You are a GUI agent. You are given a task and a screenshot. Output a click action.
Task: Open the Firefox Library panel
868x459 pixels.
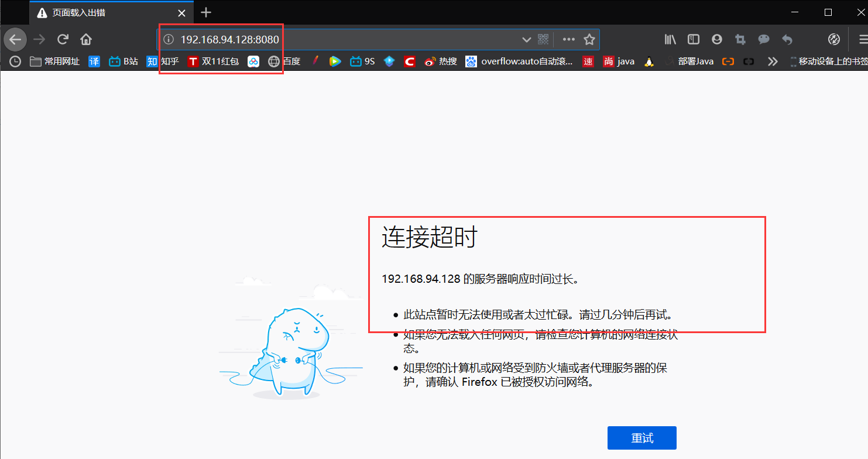click(x=670, y=39)
